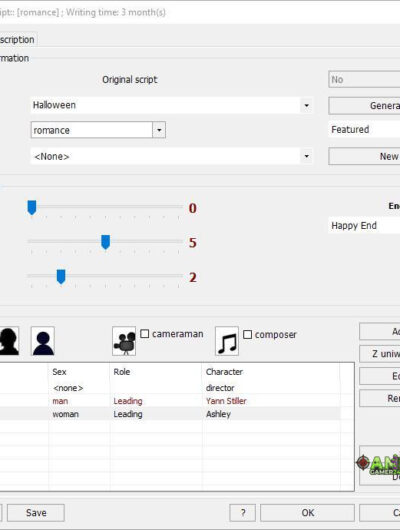Expand the Halloween dropdown arrow
The width and height of the screenshot is (400, 530).
pos(306,105)
